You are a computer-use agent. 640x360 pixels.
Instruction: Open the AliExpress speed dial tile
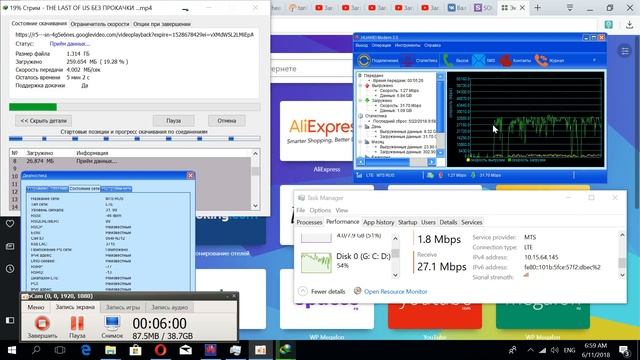tap(317, 131)
